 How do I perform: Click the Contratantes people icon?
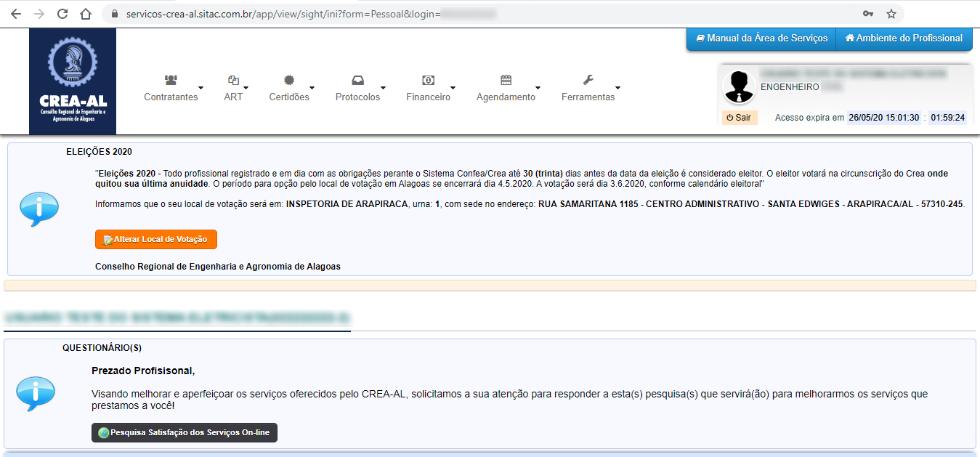[x=171, y=80]
